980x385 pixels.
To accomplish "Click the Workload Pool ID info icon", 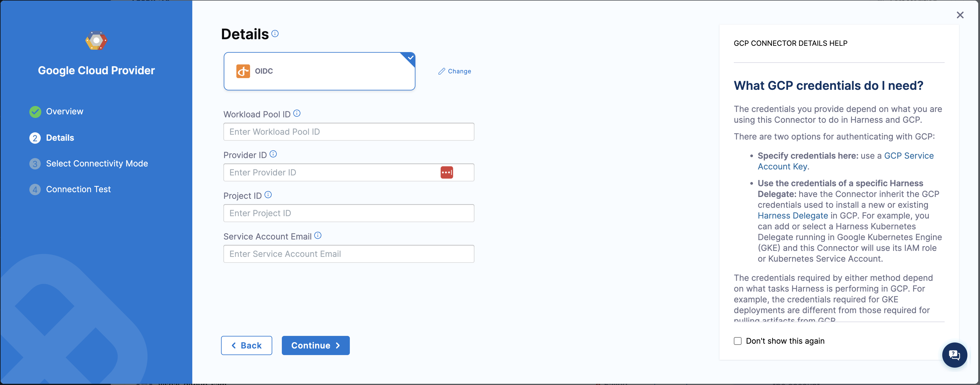I will 297,113.
